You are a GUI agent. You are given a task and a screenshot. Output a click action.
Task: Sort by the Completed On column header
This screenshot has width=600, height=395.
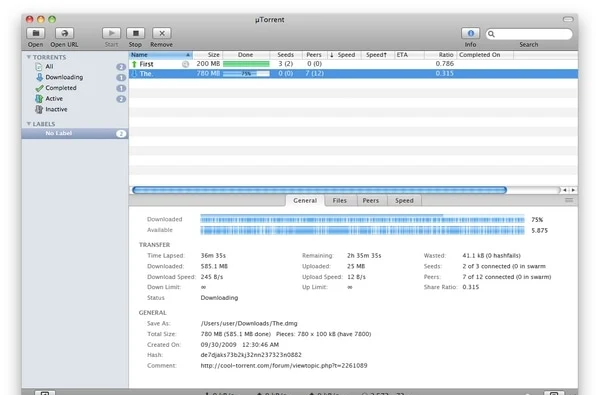click(x=485, y=55)
